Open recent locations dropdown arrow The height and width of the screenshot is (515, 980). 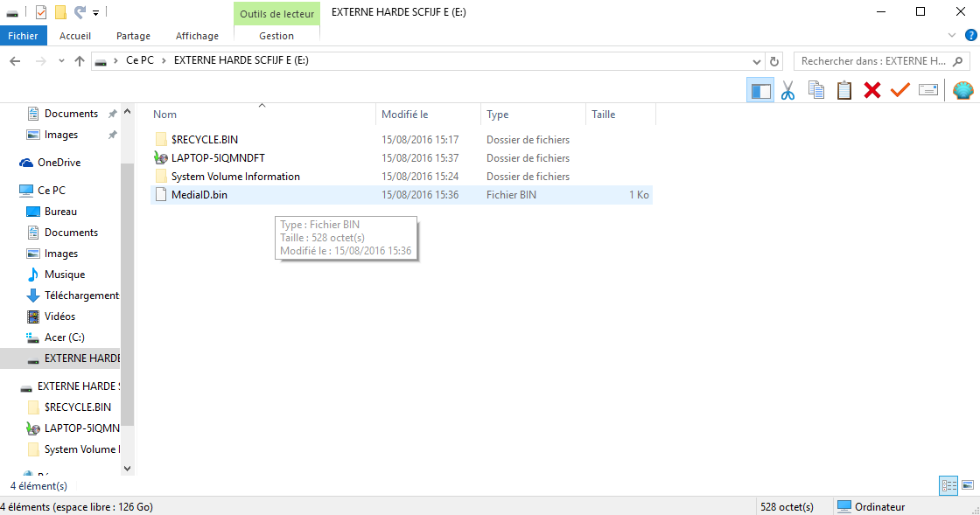coord(61,61)
